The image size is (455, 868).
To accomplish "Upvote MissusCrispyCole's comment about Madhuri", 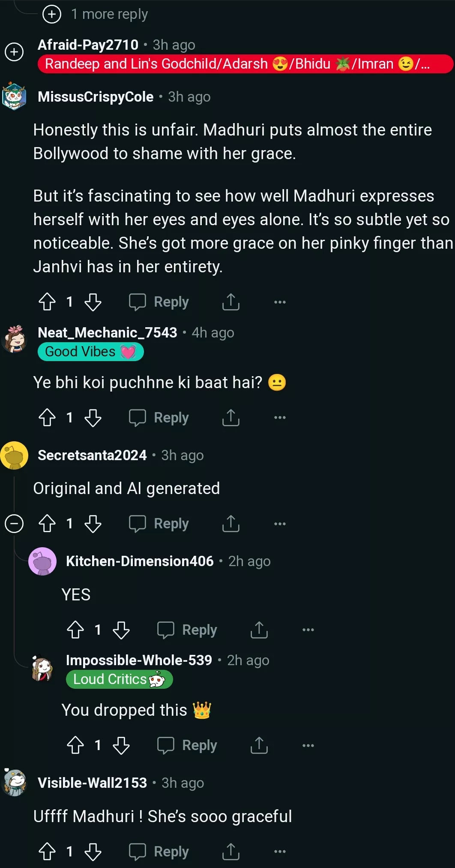I will coord(47,302).
